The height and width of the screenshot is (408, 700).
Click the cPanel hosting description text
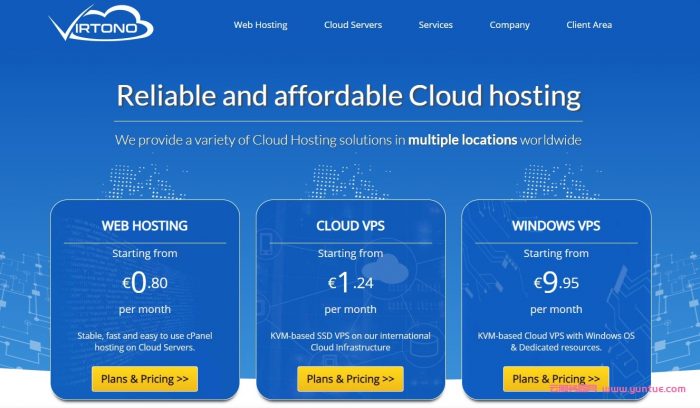point(145,340)
